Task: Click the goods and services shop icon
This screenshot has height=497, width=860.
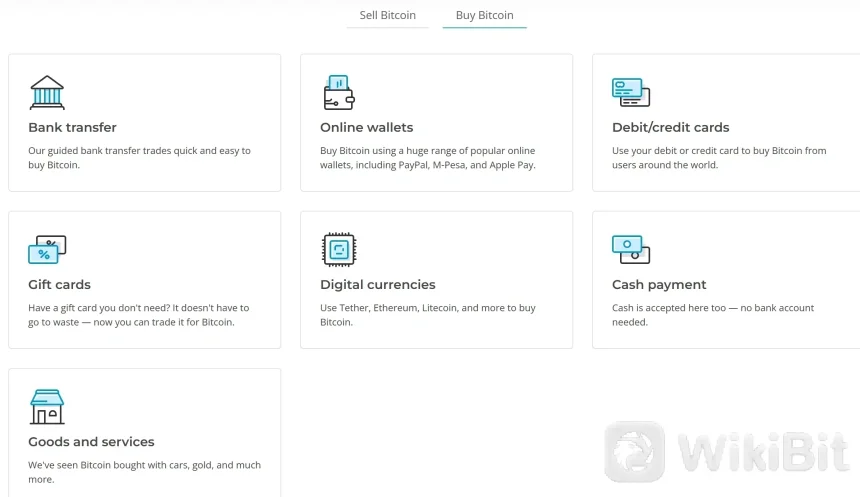Action: [x=47, y=407]
